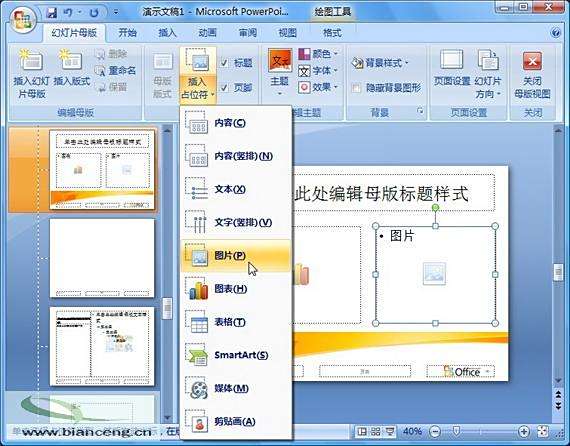The height and width of the screenshot is (446, 570).
Task: Open the Themes (主题) gallery
Action: (280, 73)
